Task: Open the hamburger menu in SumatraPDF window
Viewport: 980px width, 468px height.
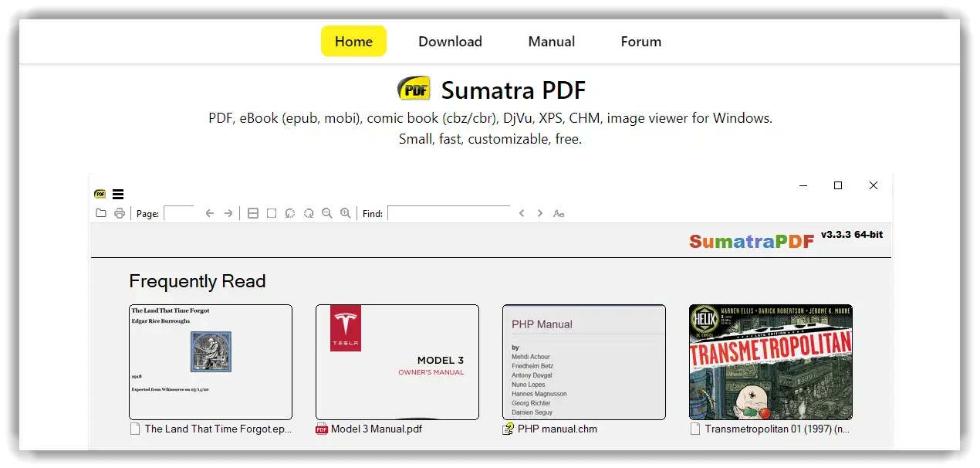Action: pyautogui.click(x=118, y=195)
